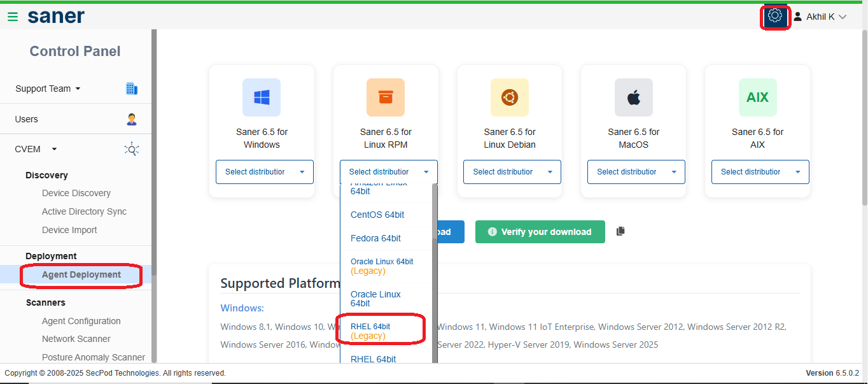
Task: Open the hamburger menu beside the saner logo
Action: 13,17
